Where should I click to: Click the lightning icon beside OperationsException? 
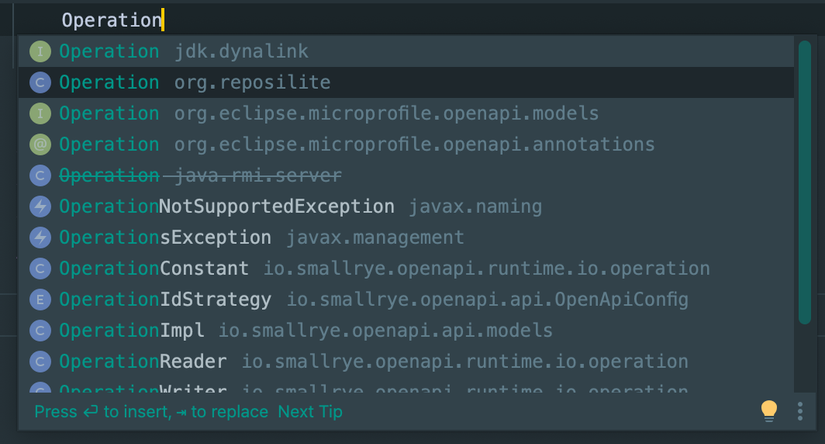click(x=40, y=238)
